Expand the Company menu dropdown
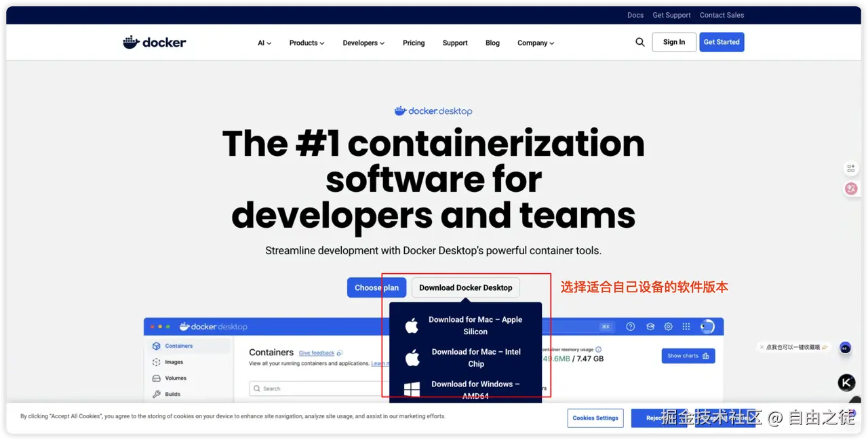The height and width of the screenshot is (440, 868). click(x=536, y=43)
